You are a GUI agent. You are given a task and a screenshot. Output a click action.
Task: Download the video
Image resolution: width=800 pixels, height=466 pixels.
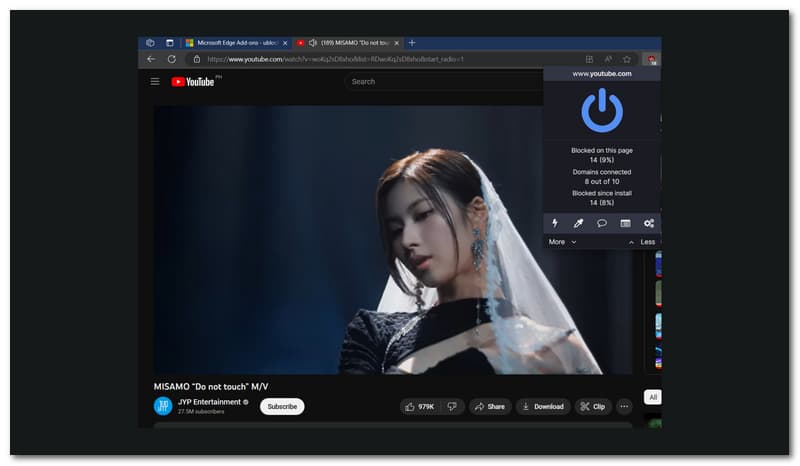pos(543,407)
